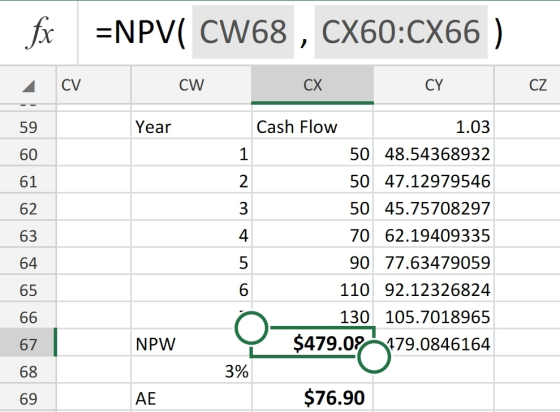Viewport: 560px width, 412px height.
Task: Click the $76.90 result cell
Action: pyautogui.click(x=312, y=398)
